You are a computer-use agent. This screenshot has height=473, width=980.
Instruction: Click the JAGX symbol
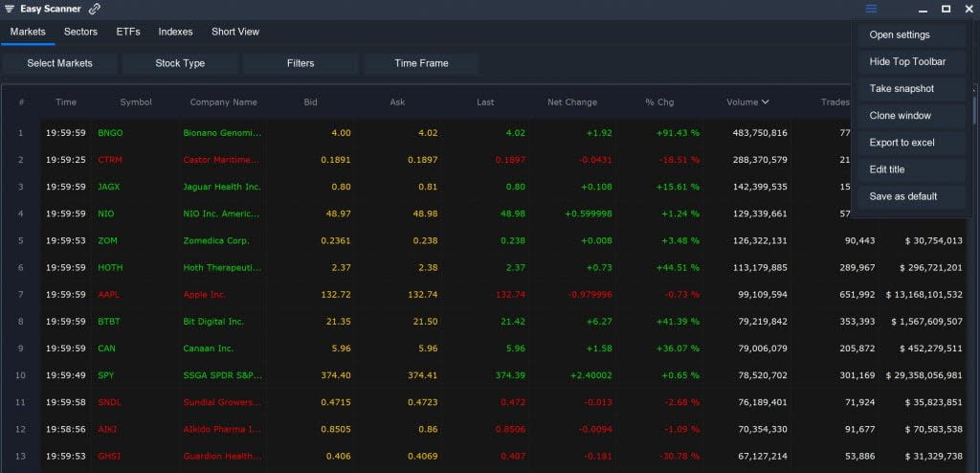click(109, 187)
